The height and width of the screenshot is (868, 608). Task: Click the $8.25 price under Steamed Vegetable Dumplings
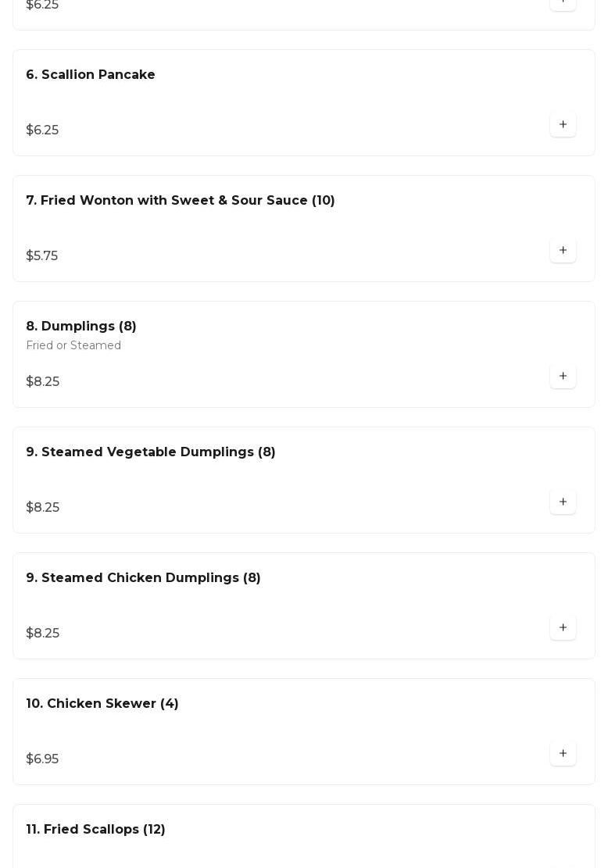click(x=43, y=507)
